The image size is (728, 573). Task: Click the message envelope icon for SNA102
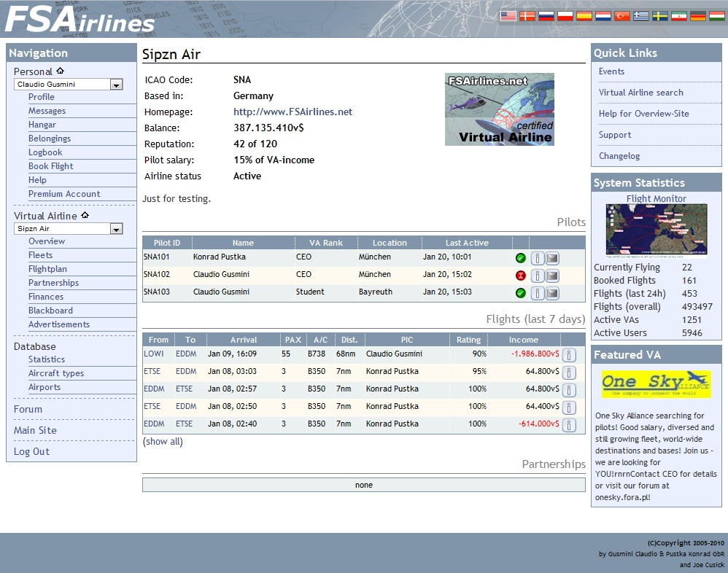[552, 276]
